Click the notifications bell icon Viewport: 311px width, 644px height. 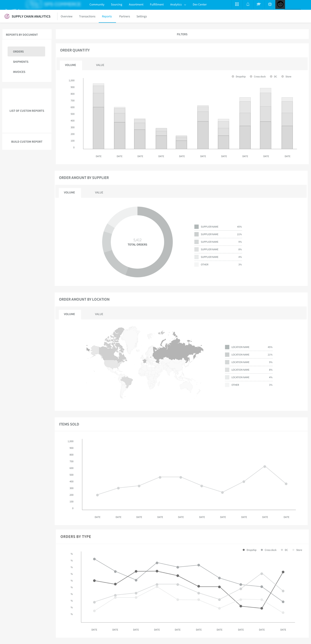[x=248, y=5]
